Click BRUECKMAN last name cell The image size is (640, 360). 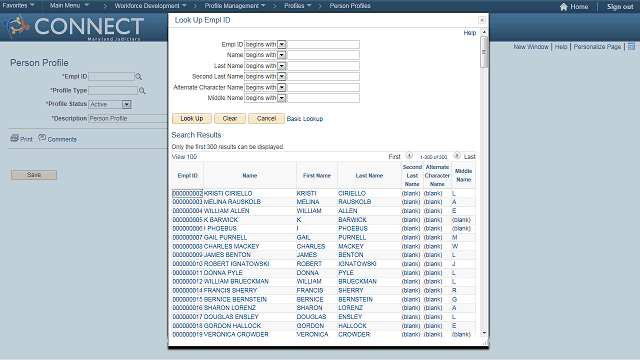coord(357,282)
